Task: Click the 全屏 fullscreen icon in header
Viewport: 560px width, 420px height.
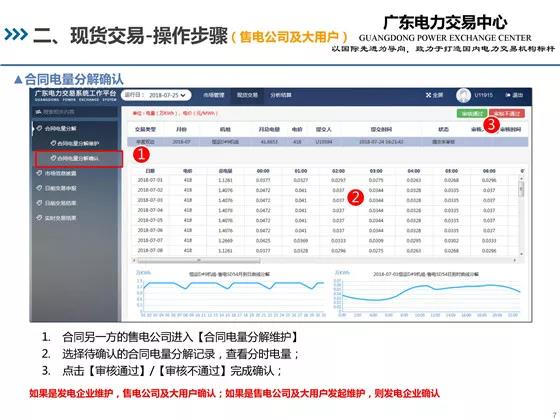Action: 429,95
